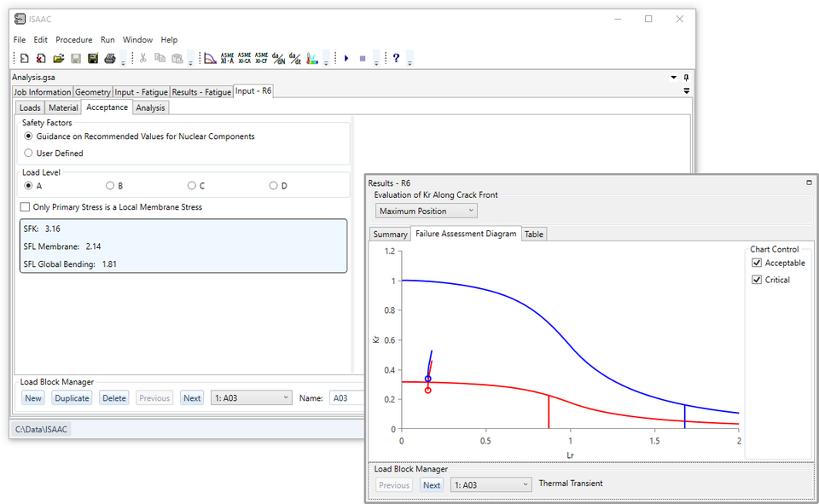Click the da/dN fatigue icon
Screen dimensions: 819x504
pos(278,58)
